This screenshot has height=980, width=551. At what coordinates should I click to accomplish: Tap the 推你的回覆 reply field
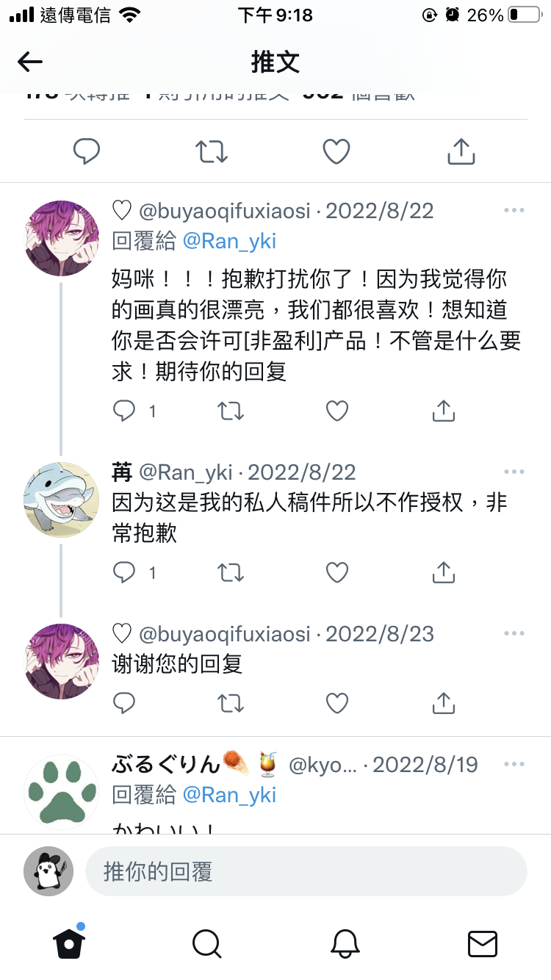pyautogui.click(x=306, y=871)
